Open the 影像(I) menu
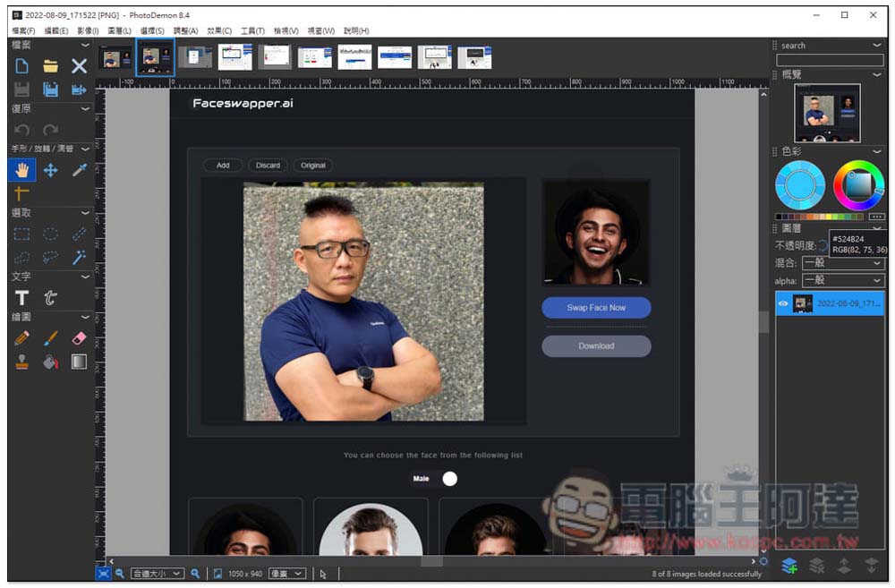Image resolution: width=895 pixels, height=588 pixels. (x=88, y=30)
